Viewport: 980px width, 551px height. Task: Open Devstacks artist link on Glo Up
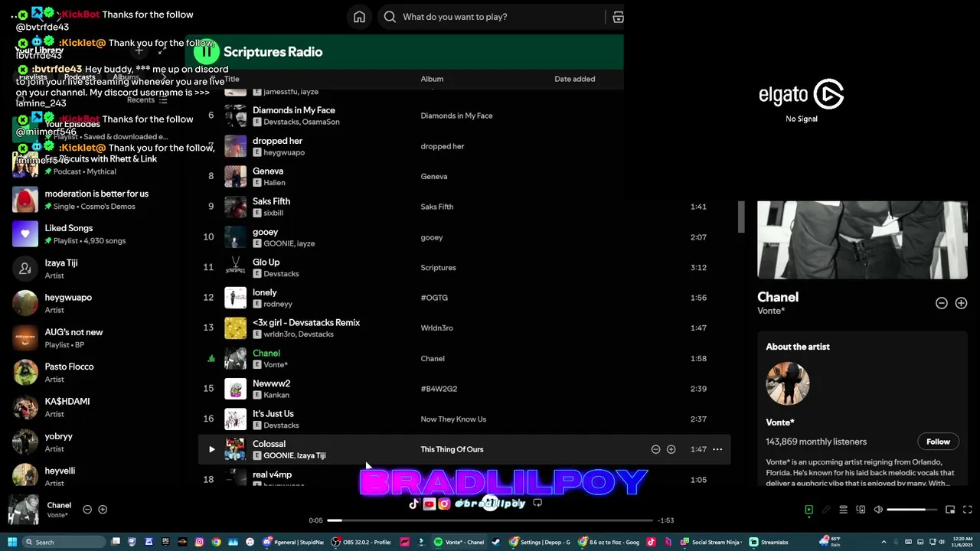click(281, 274)
